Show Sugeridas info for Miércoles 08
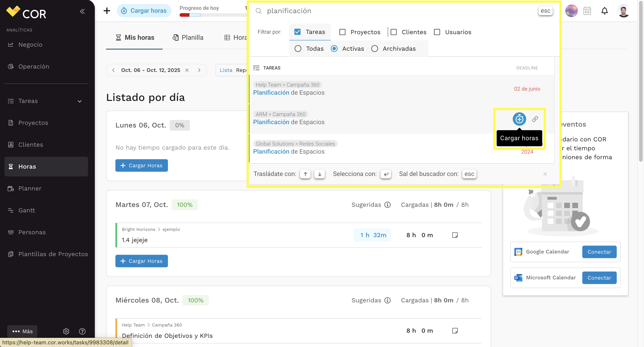 (x=388, y=300)
